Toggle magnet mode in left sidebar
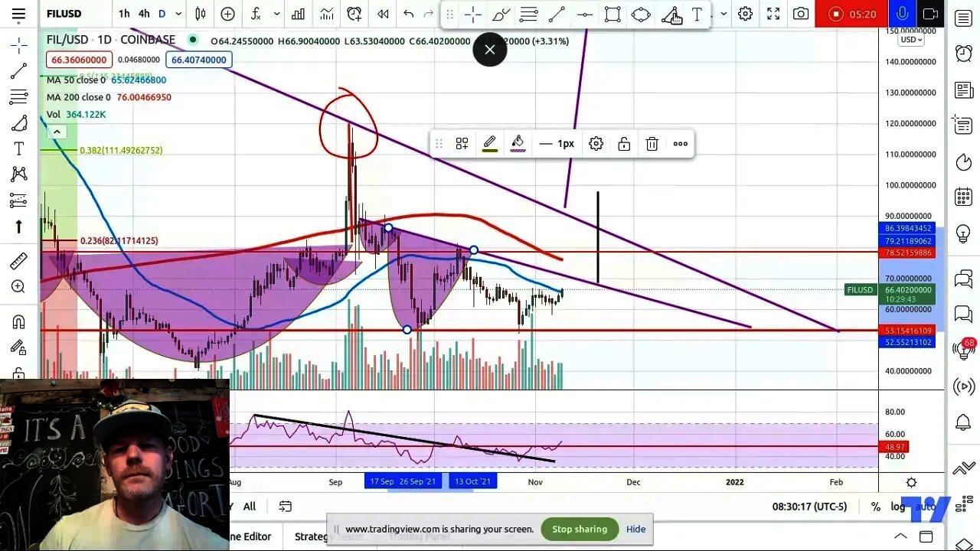 pyautogui.click(x=19, y=321)
